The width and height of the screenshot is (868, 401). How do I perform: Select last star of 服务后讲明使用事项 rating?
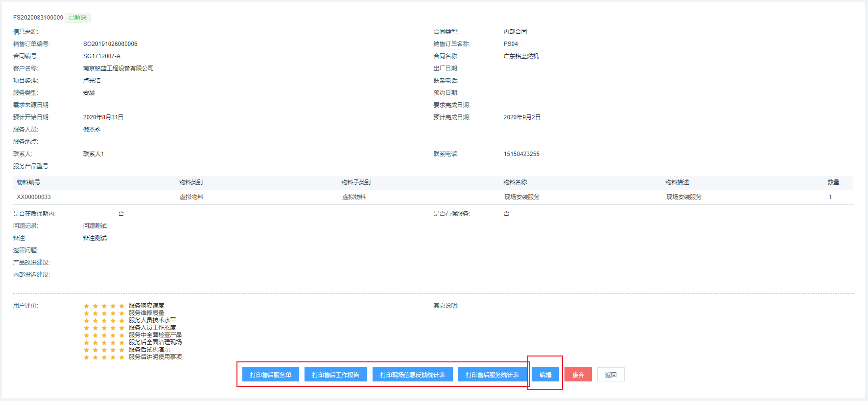[x=122, y=357]
